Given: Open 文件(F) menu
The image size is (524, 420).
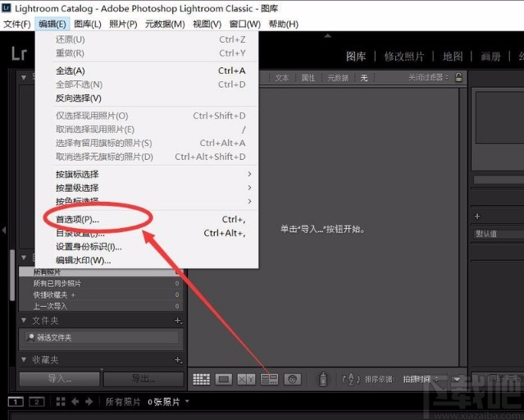Looking at the screenshot, I should 16,24.
